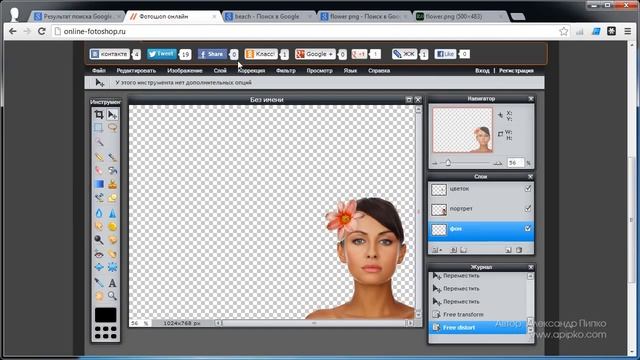The width and height of the screenshot is (640, 360).
Task: Close the Журнал history panel
Action: [x=531, y=267]
